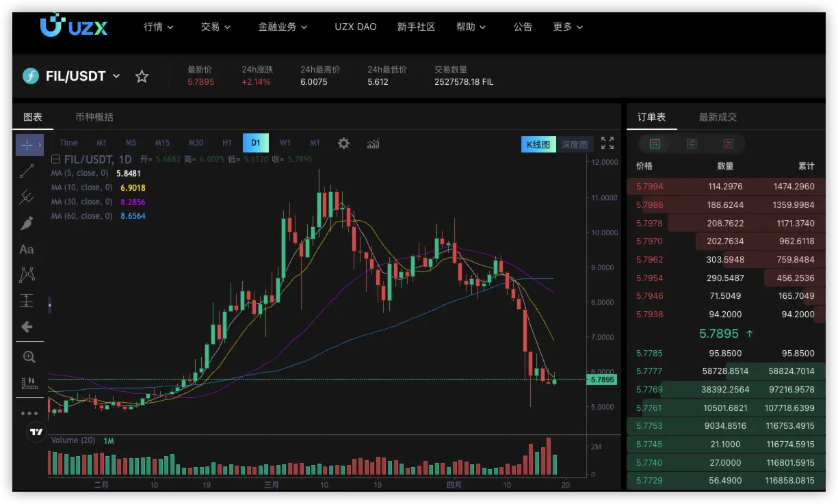Click the MA (30, close, 0) indicator label
838x504 pixels.
82,202
